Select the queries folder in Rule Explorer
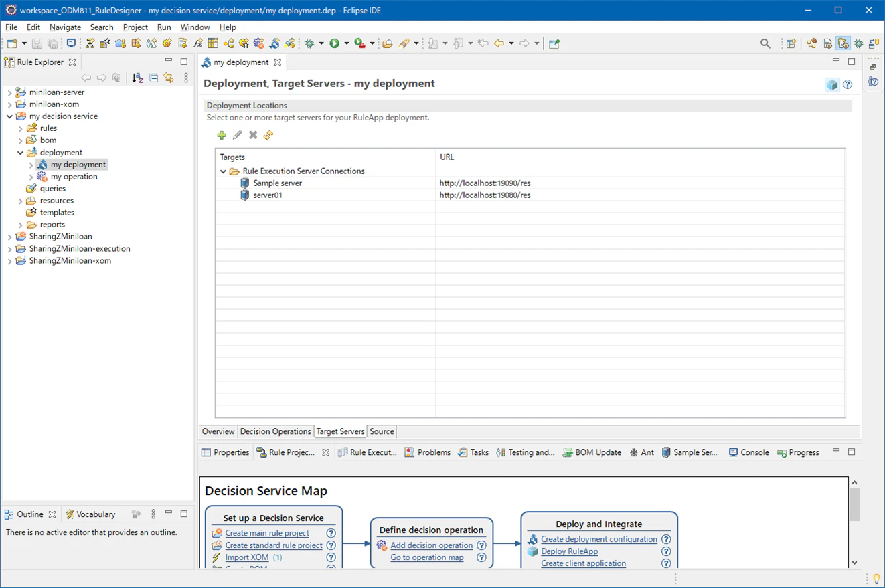 pyautogui.click(x=52, y=189)
